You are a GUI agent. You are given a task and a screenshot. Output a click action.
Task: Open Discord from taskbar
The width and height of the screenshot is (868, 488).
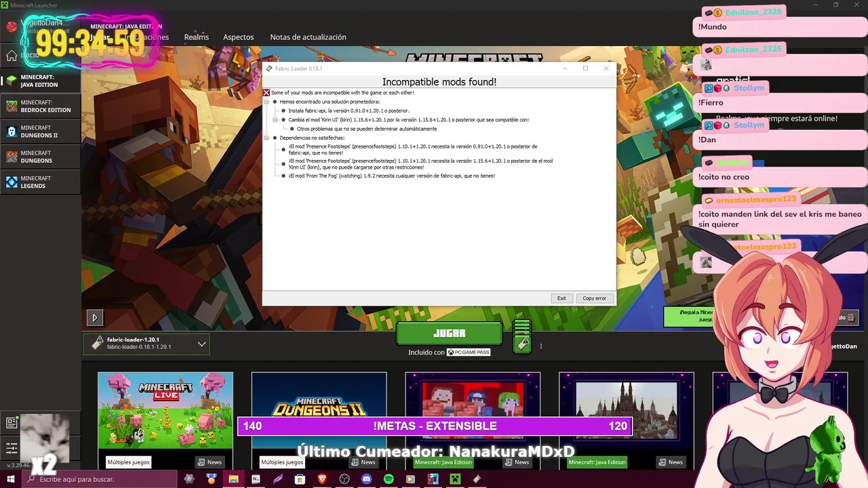point(367,479)
